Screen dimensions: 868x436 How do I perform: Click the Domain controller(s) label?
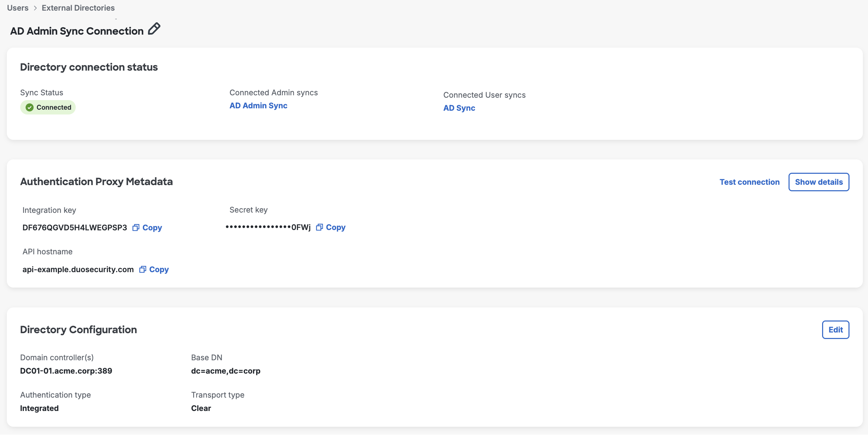[x=57, y=358]
